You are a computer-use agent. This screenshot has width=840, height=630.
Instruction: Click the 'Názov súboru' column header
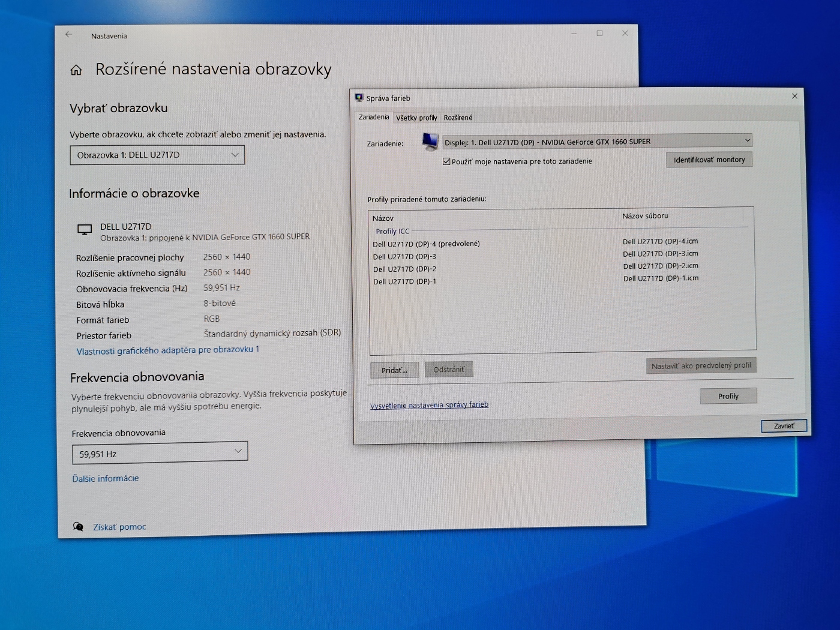645,216
